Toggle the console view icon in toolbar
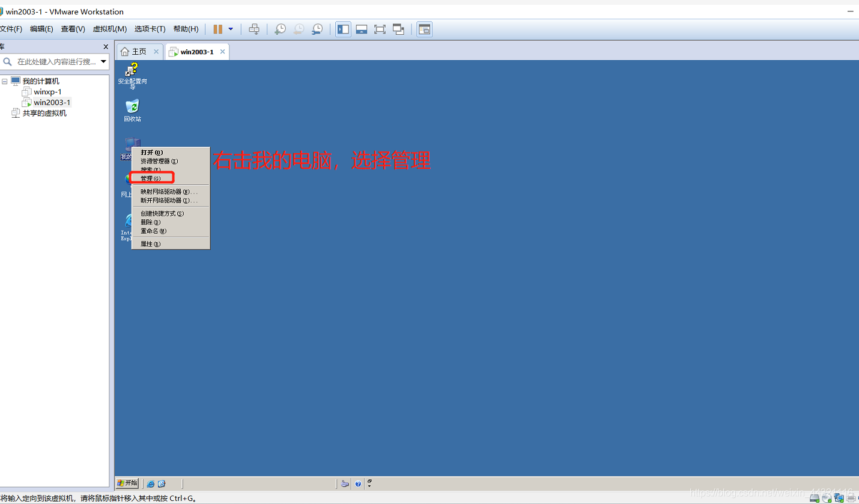This screenshot has height=504, width=859. [425, 29]
